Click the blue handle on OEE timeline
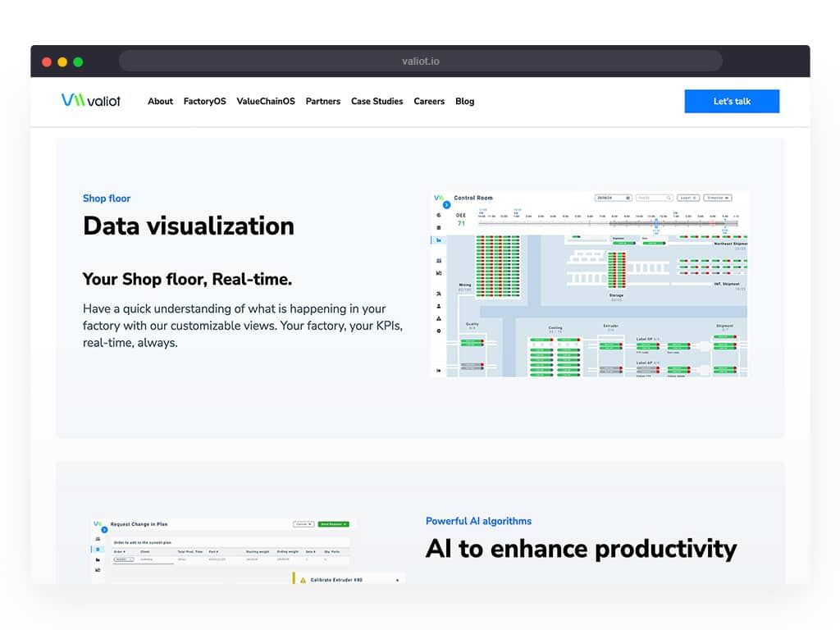The image size is (840, 630). tap(656, 223)
